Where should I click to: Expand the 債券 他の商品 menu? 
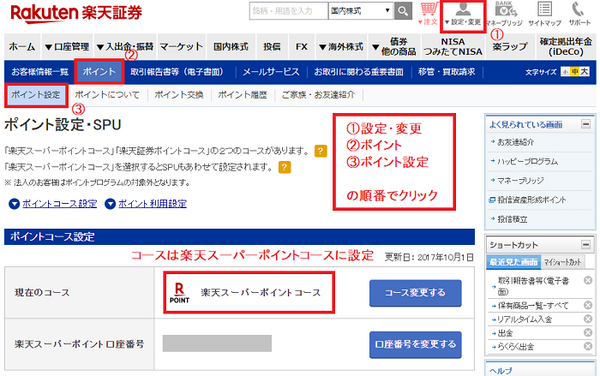[x=394, y=47]
